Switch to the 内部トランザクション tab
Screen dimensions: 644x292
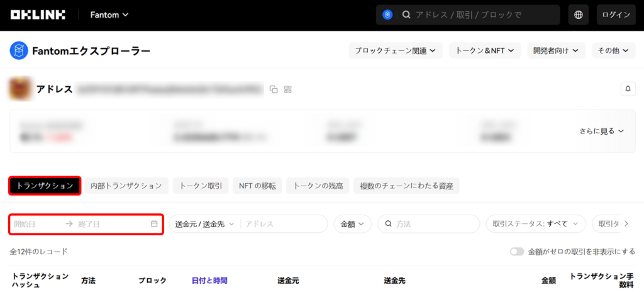coord(126,186)
